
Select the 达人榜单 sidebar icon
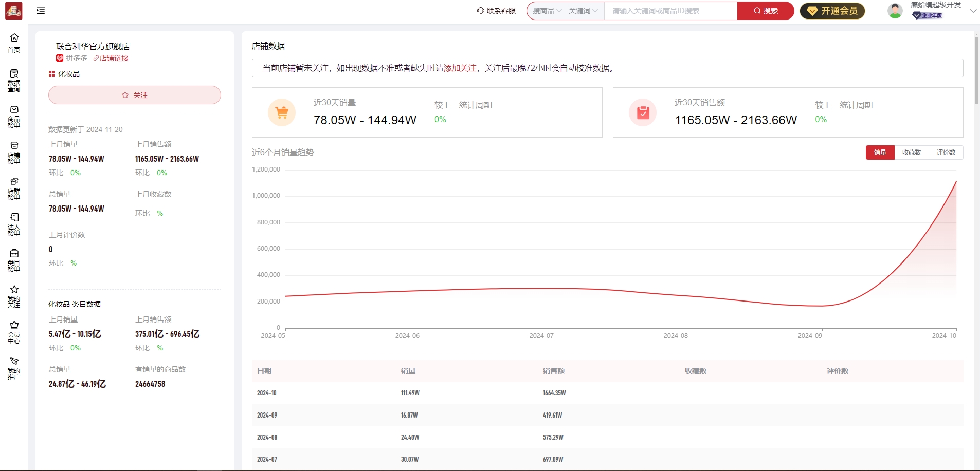pos(14,223)
